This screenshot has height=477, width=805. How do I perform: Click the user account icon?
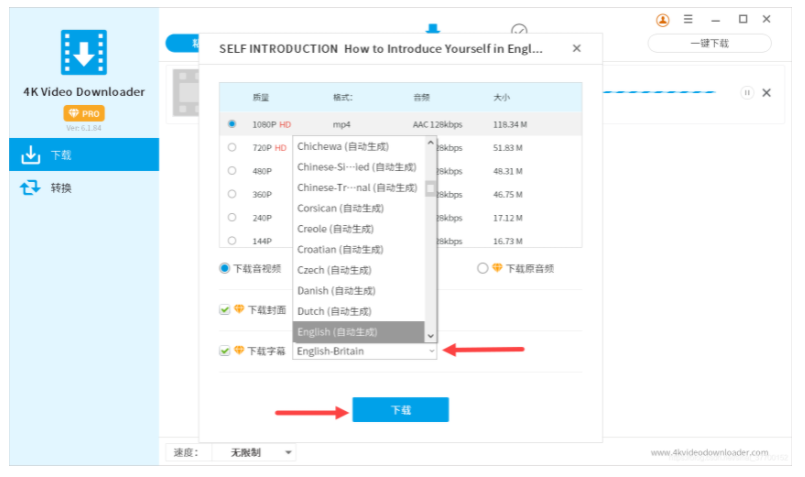(x=662, y=19)
